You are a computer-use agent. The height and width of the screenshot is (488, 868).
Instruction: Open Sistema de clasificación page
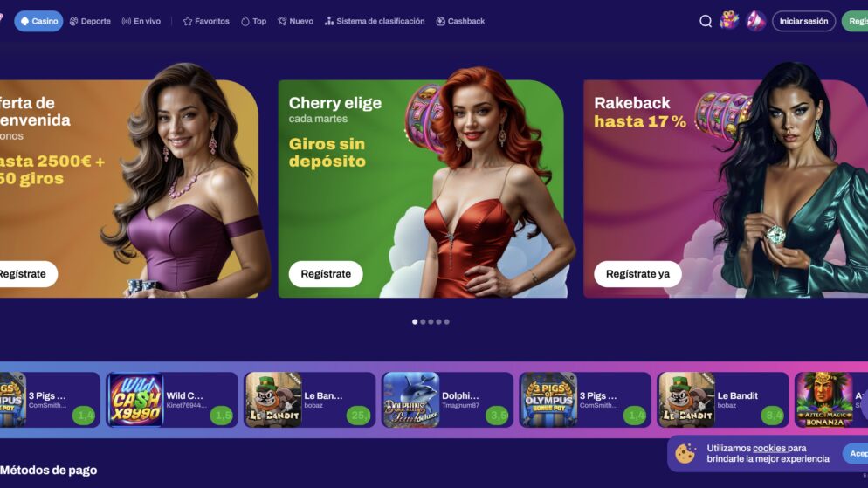[x=375, y=21]
